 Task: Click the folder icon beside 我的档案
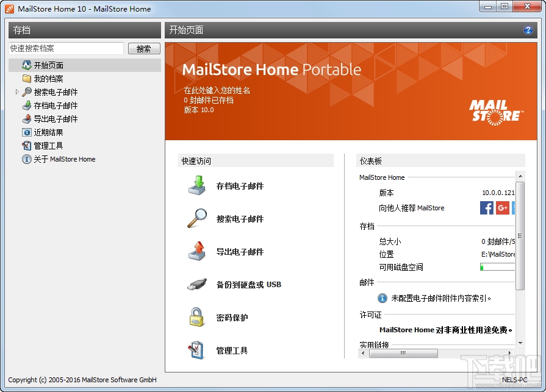click(x=26, y=79)
